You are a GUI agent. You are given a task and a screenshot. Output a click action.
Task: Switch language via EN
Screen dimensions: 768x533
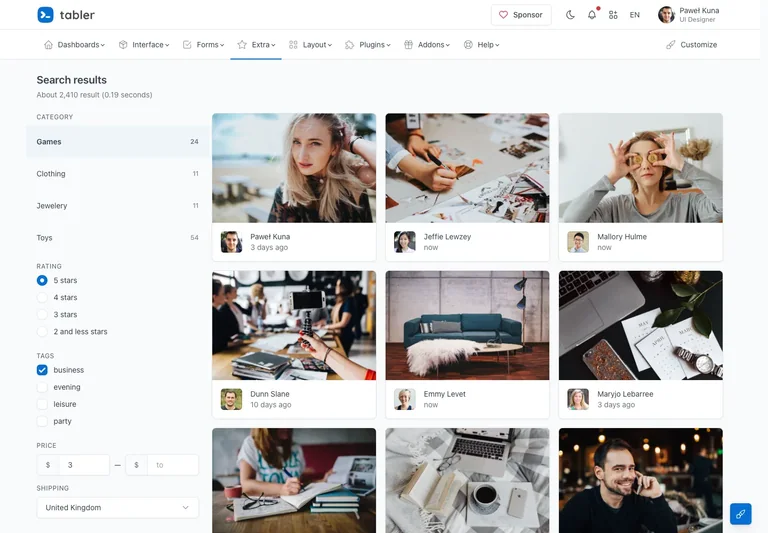pyautogui.click(x=634, y=15)
